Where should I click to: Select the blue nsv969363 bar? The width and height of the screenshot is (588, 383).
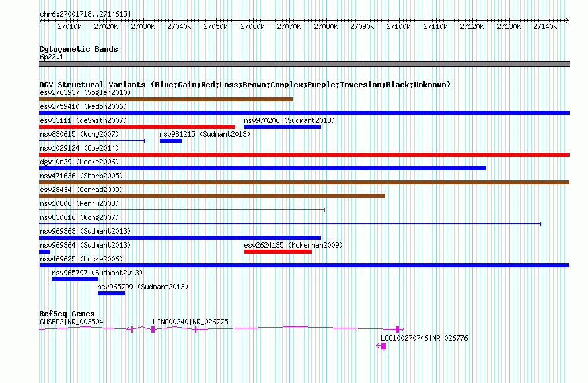(x=180, y=238)
